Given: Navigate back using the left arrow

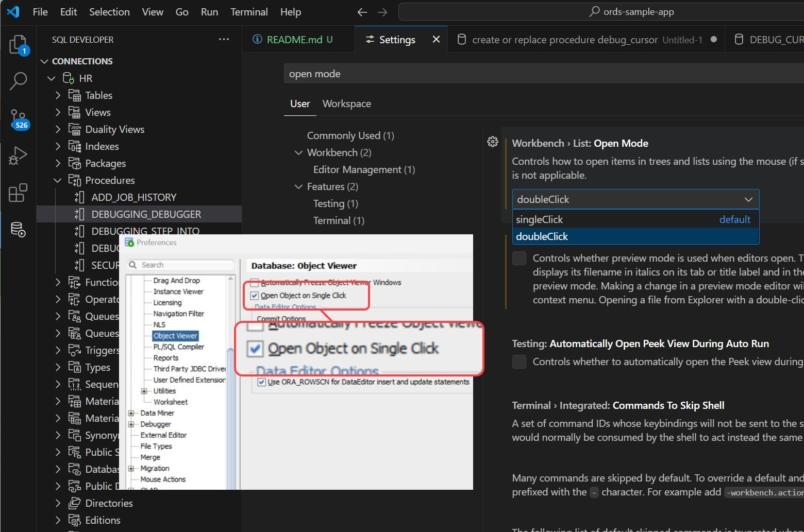Looking at the screenshot, I should coord(362,12).
